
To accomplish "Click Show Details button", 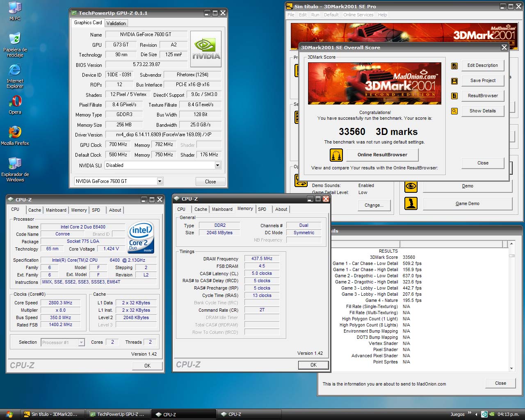I will coord(482,111).
